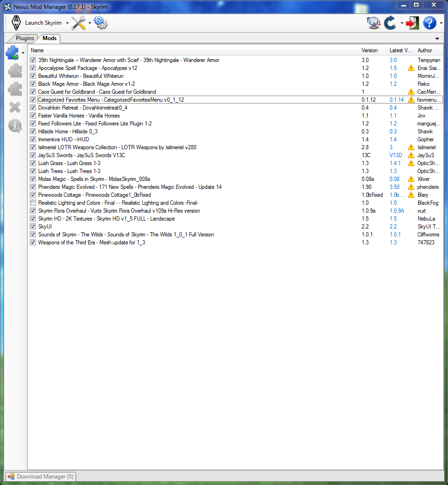
Task: Click warning icon on Apocalypse Spell Package row
Action: (411, 68)
